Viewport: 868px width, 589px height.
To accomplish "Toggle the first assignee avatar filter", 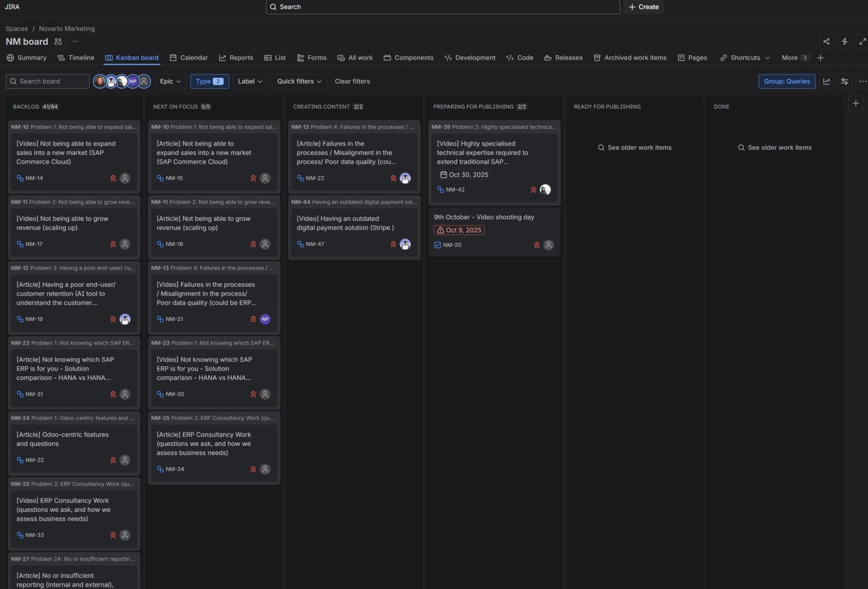I will click(100, 81).
